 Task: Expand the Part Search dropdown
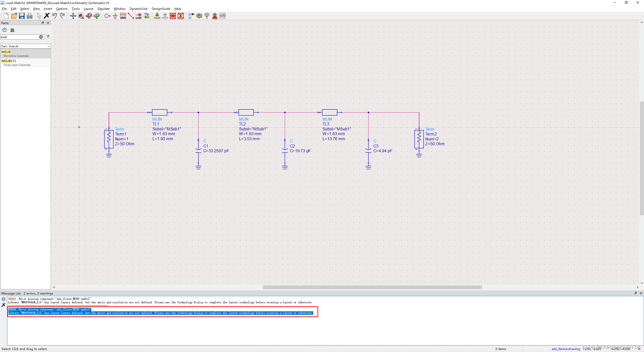tap(49, 46)
